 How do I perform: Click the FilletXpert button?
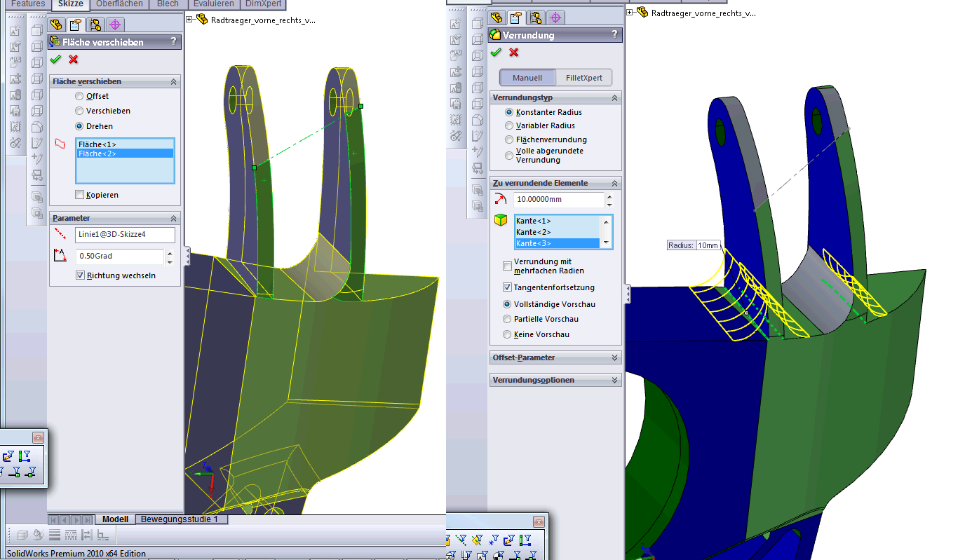(x=584, y=78)
